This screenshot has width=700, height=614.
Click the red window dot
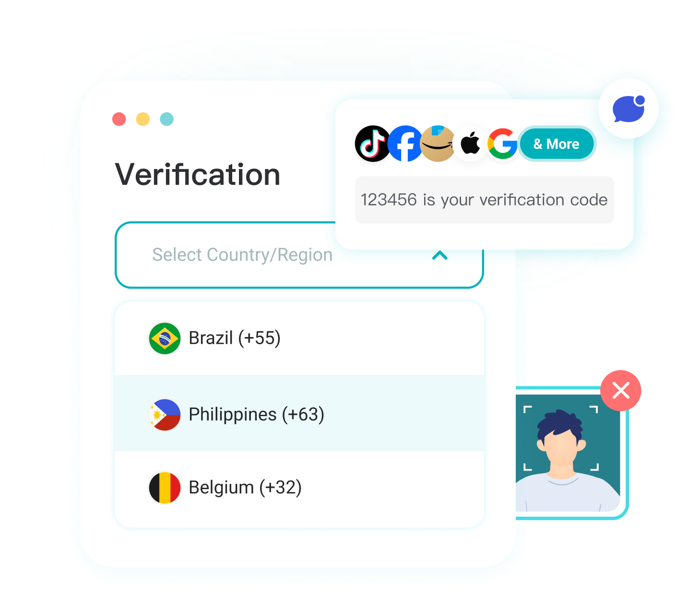119,119
